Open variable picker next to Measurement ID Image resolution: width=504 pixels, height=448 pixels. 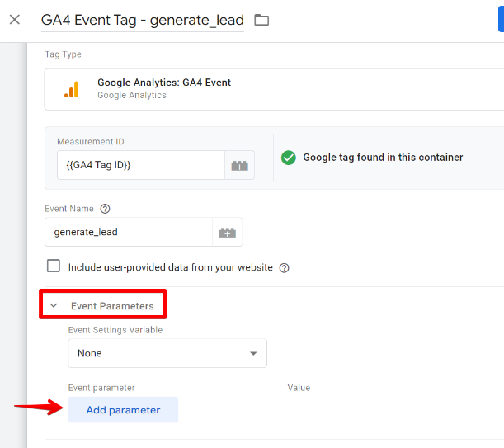click(239, 165)
